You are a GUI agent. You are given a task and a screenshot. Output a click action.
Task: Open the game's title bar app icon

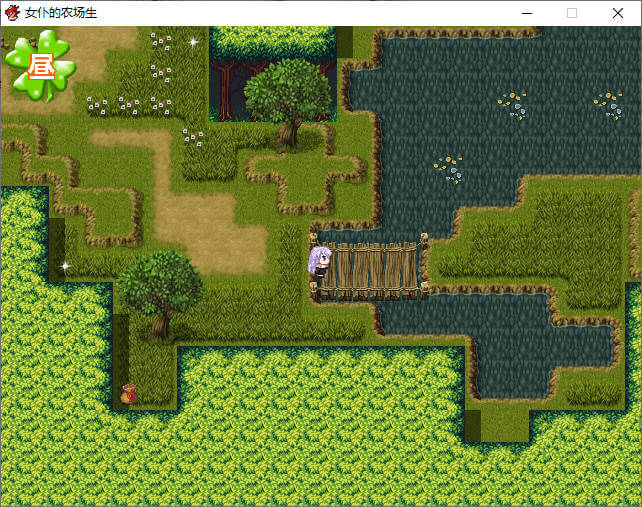click(x=12, y=13)
